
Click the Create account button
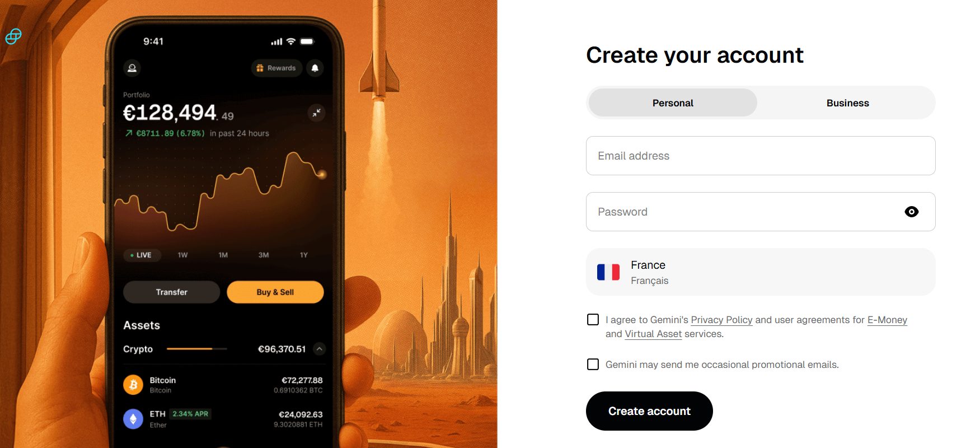649,411
